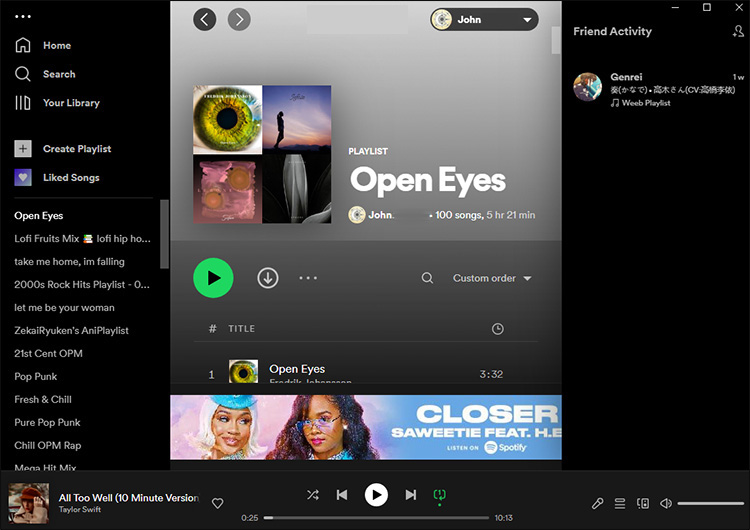The height and width of the screenshot is (530, 750).
Task: Open Chill OPM Rap playlist
Action: click(48, 445)
